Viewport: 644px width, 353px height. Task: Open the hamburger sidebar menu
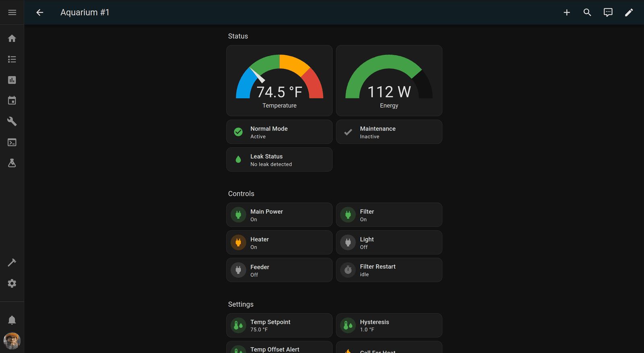pos(12,12)
